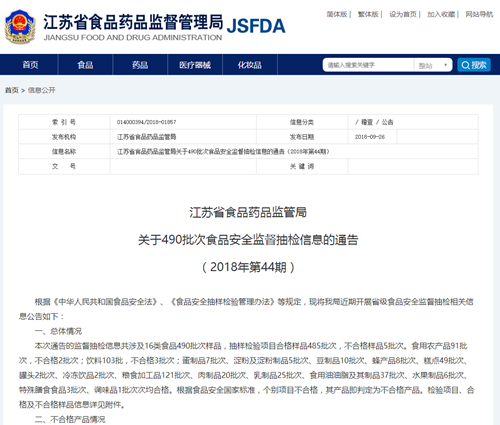This screenshot has width=500, height=425.
Task: Click 首页 in breadcrumb trail
Action: (x=12, y=90)
